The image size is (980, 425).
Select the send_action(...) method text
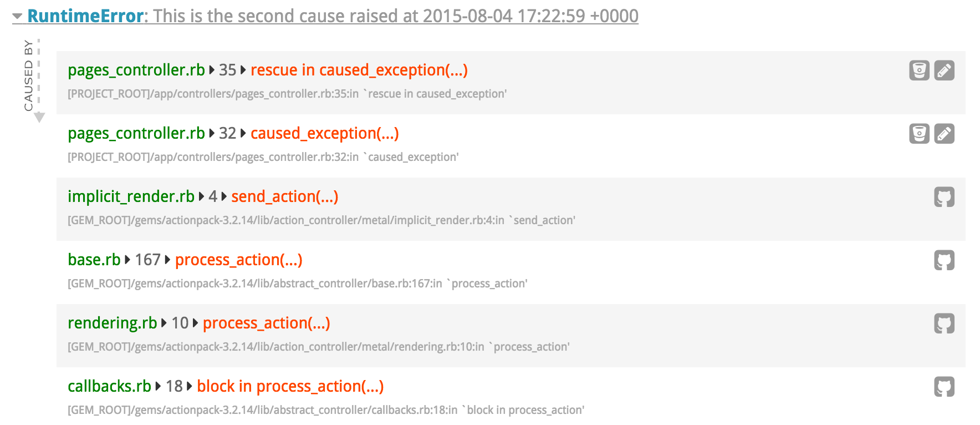tap(284, 197)
